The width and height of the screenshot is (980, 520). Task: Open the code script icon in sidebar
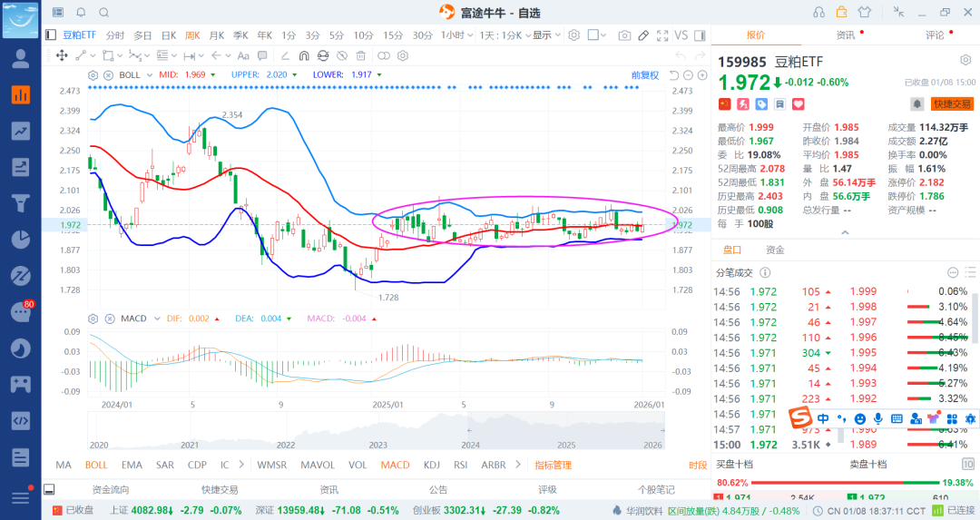[21, 420]
